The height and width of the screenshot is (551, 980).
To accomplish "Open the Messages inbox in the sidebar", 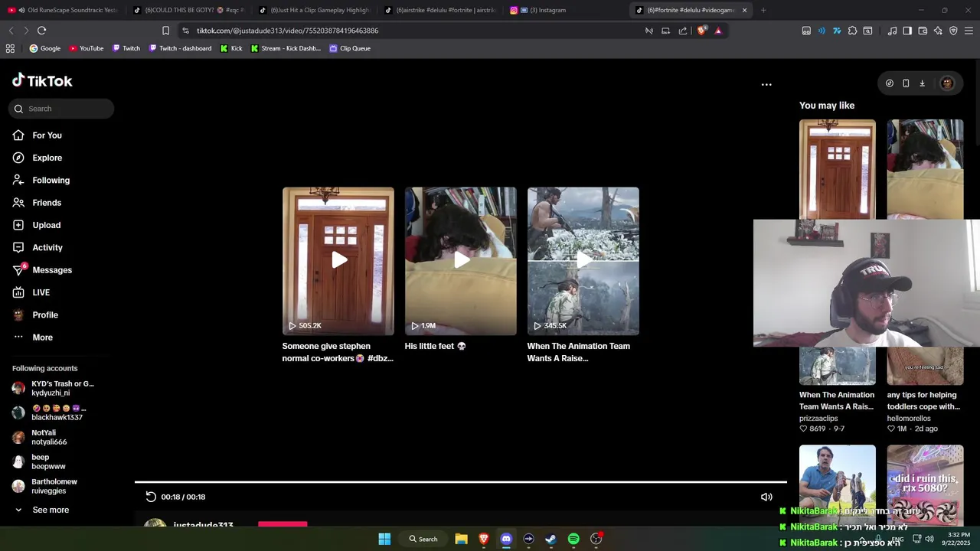I will point(42,270).
